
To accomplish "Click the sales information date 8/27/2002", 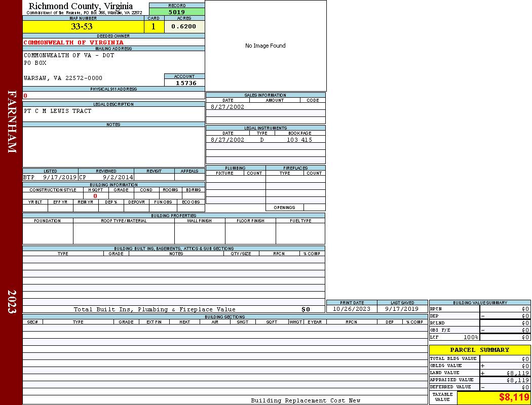I will coord(227,107).
